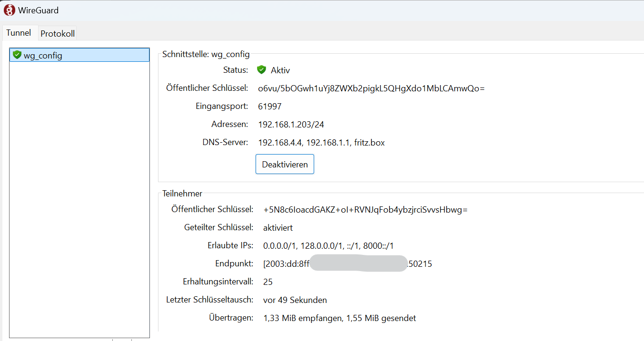The image size is (644, 341).
Task: Click the Eingangsport value 61997
Action: point(270,107)
